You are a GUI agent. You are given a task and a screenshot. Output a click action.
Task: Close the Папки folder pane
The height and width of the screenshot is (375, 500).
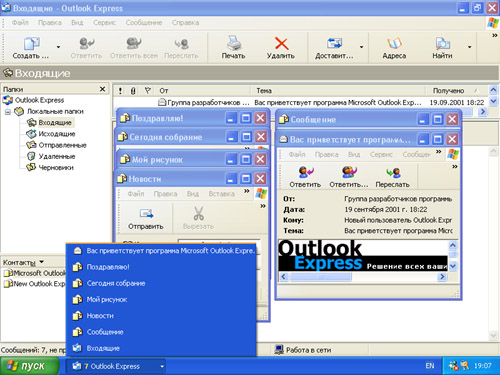pos(102,89)
